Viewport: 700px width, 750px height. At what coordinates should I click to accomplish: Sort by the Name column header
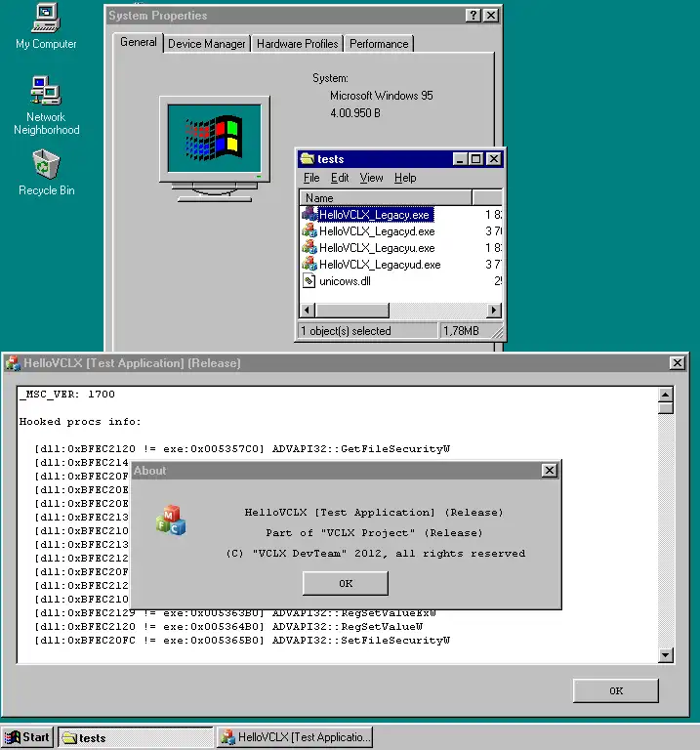click(x=386, y=197)
